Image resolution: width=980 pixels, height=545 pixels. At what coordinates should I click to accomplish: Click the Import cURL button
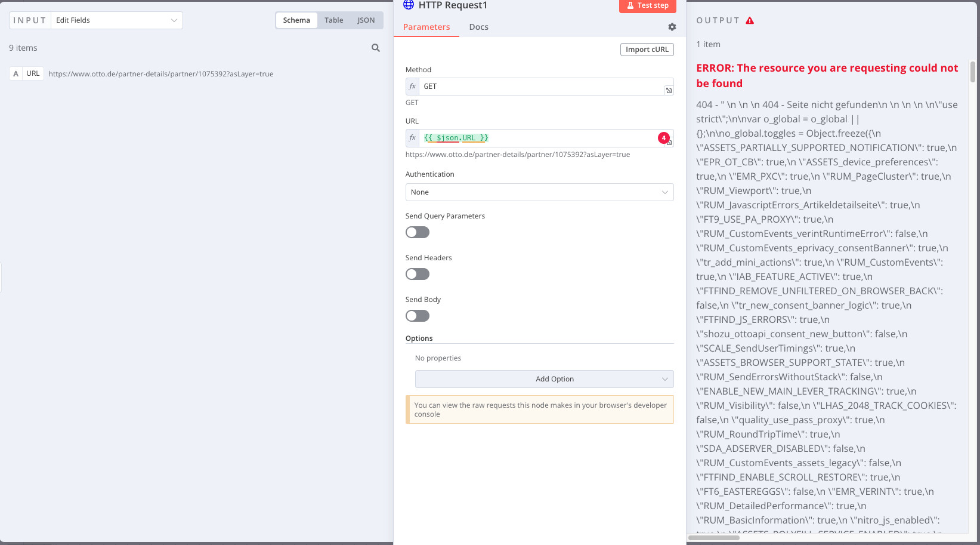tap(647, 50)
